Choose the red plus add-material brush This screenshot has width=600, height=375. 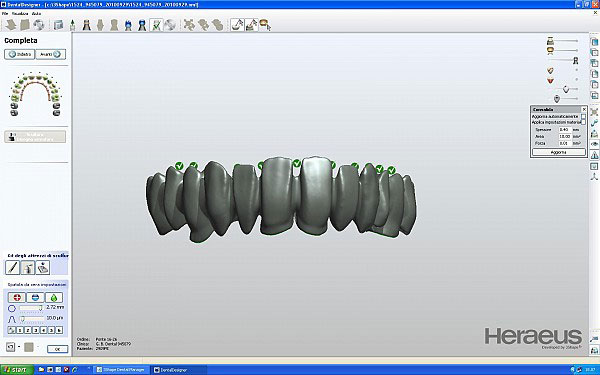pyautogui.click(x=17, y=297)
